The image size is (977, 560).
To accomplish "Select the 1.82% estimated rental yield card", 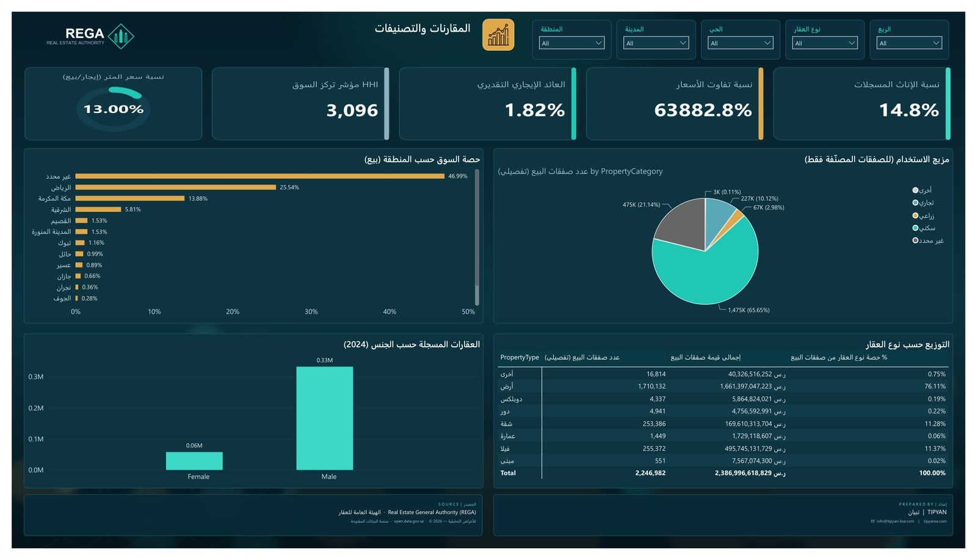I will click(487, 104).
